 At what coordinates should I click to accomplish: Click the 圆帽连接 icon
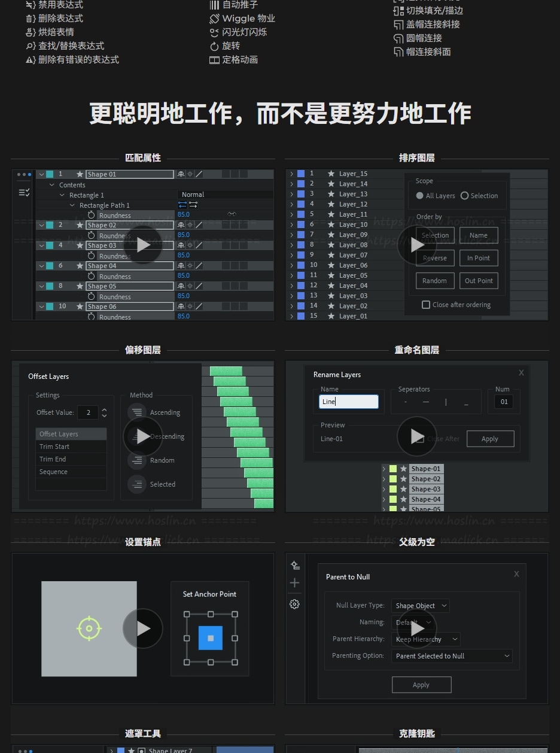coord(398,38)
